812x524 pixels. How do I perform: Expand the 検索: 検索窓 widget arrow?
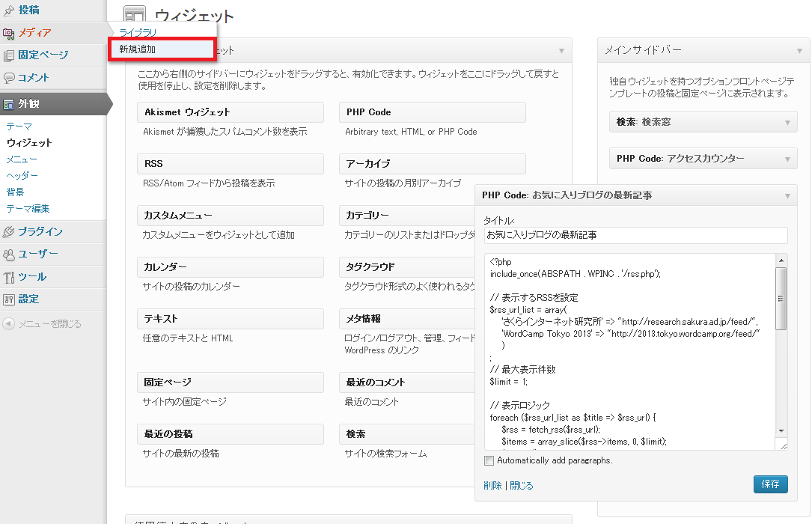tap(787, 122)
